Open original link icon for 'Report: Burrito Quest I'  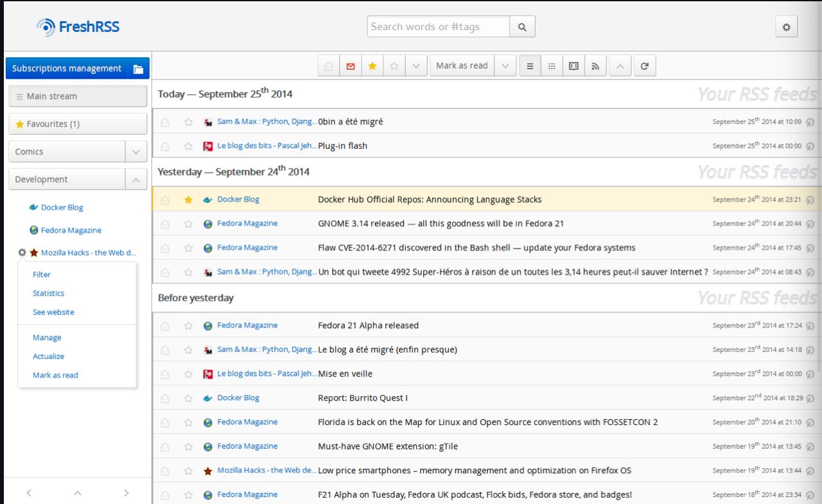point(810,398)
